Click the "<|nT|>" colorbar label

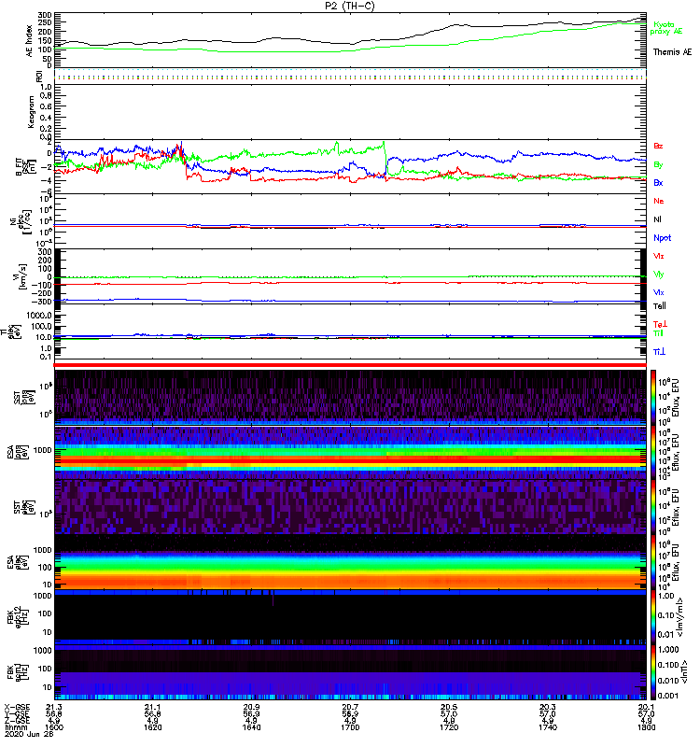[x=685, y=672]
